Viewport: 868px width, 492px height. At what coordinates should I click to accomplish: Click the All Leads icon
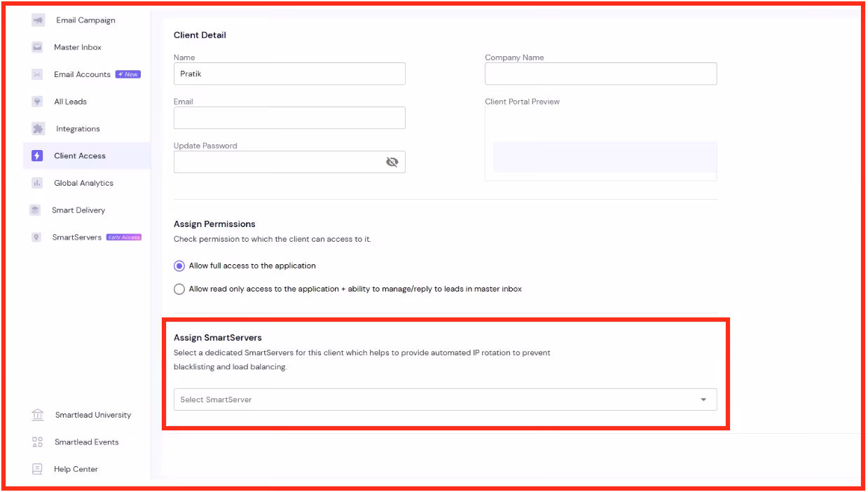(x=37, y=101)
